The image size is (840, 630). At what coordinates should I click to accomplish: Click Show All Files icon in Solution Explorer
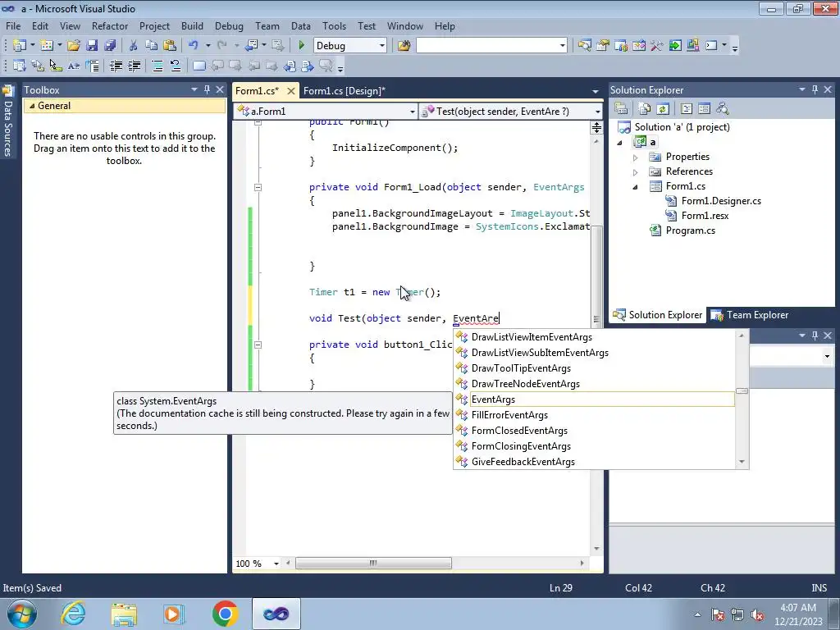645,109
